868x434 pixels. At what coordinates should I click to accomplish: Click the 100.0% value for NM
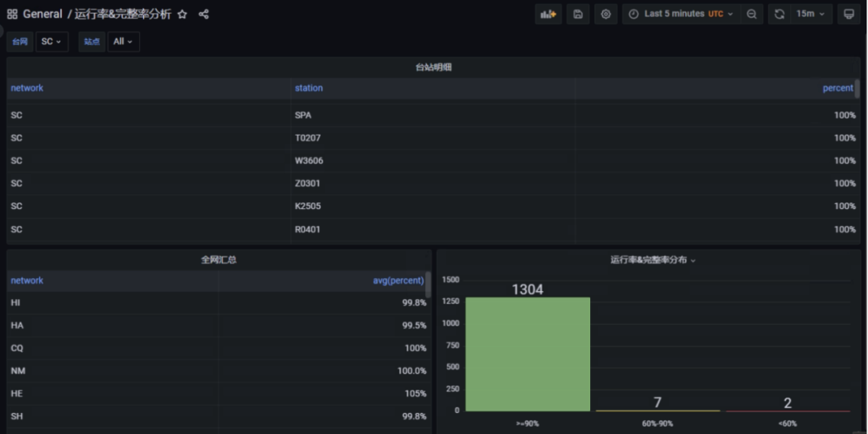(411, 371)
